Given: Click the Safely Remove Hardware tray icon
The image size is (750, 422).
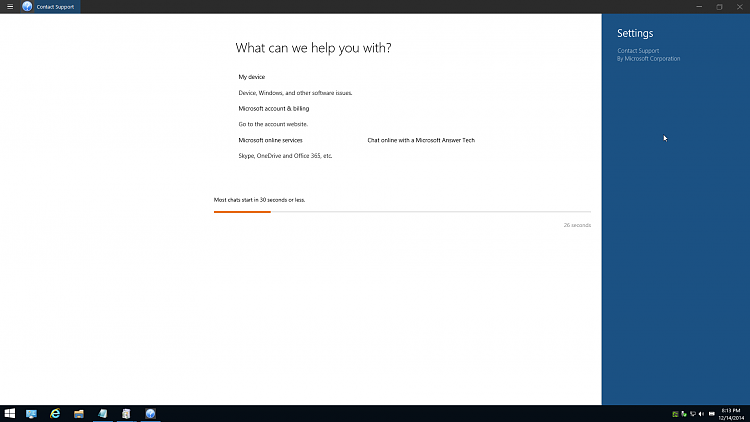Looking at the screenshot, I should pos(684,414).
